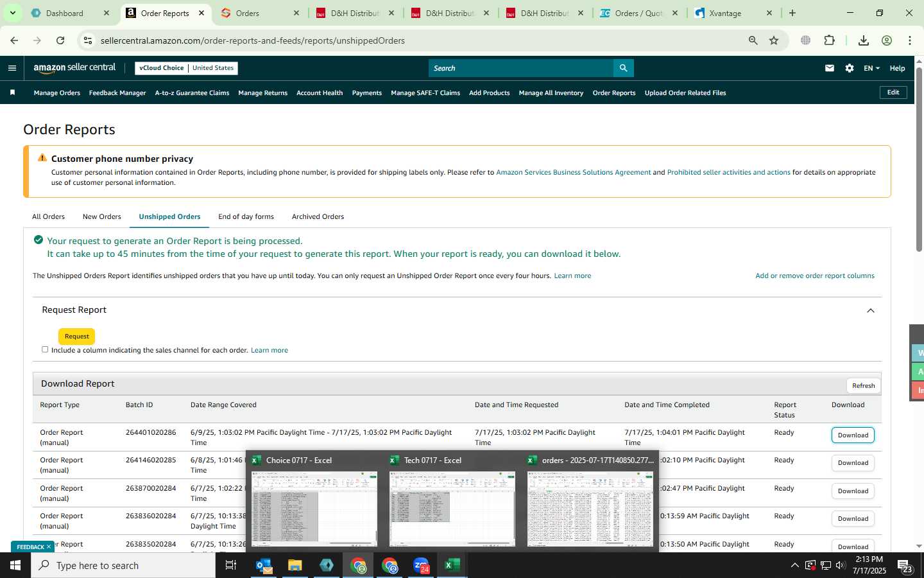Select the Choice 0717 Excel window thumbnail
924x578 pixels.
tap(314, 501)
